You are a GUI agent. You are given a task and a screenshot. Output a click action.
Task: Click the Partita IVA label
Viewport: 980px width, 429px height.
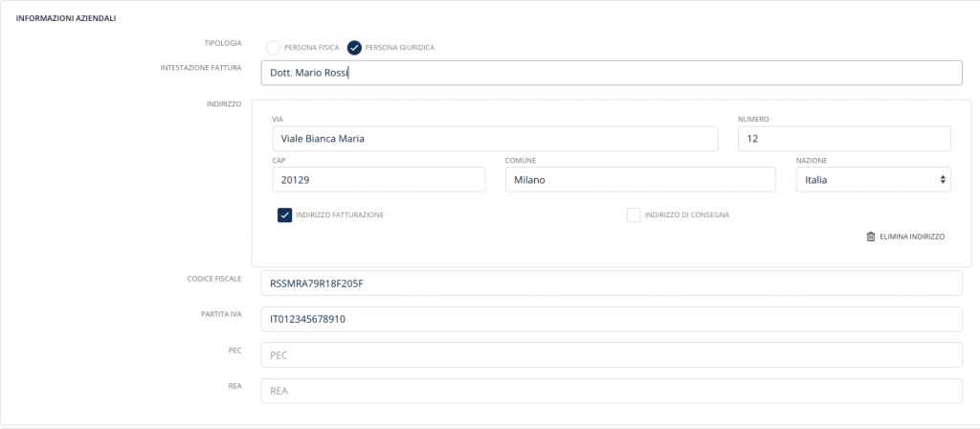[x=221, y=314]
